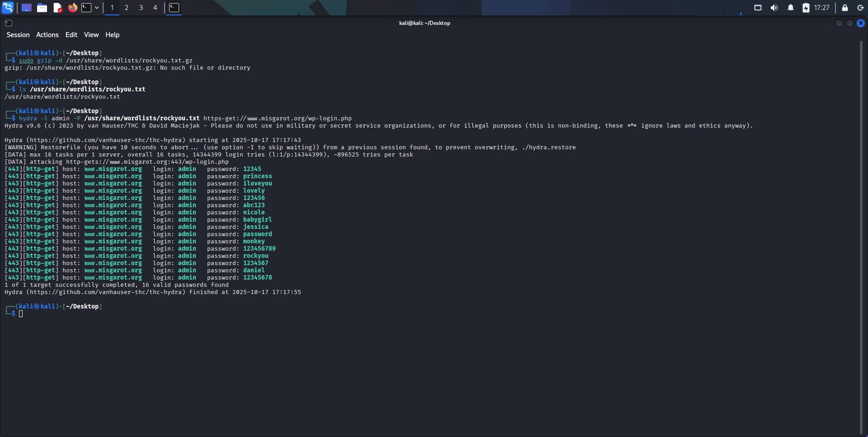Click the password '123456789'
Viewport: 868px width, 437px height.
coord(259,249)
